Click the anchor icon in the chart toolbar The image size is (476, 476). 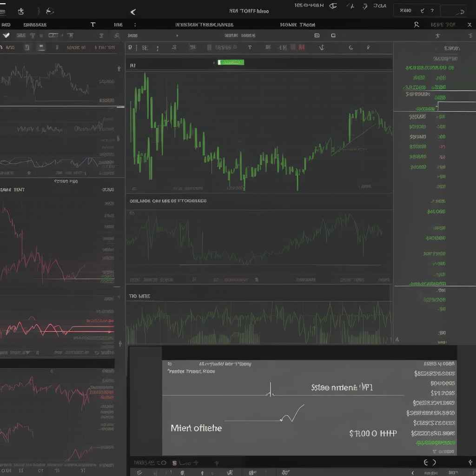coord(321,47)
